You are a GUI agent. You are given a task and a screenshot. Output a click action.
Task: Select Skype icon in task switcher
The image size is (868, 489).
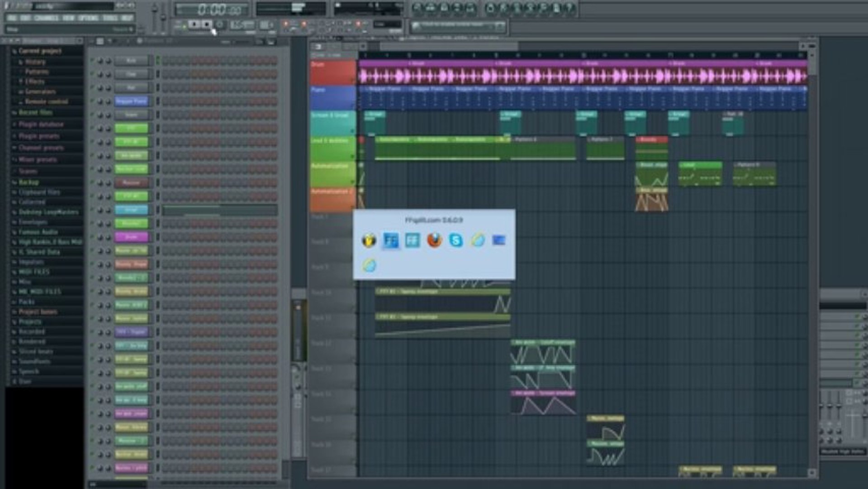pos(456,240)
